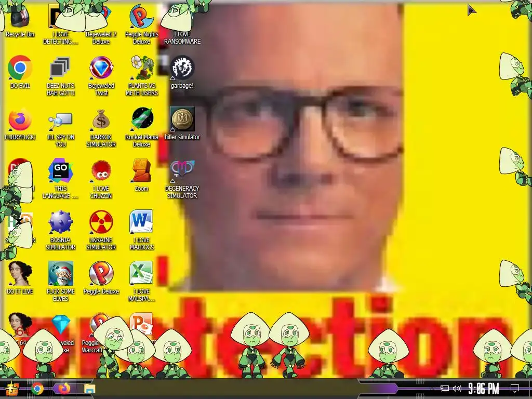This screenshot has height=399, width=532.
Task: Open the volume control in system tray
Action: point(457,389)
